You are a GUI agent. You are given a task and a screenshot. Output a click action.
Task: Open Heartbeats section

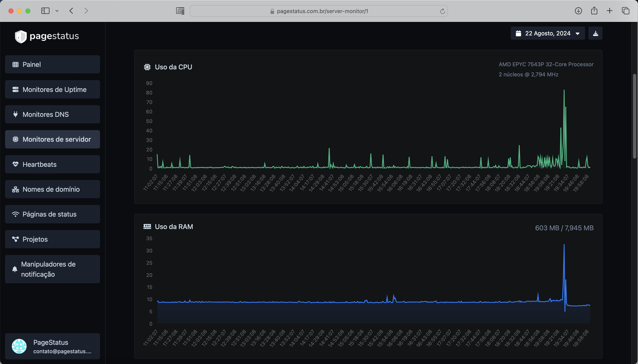coord(53,164)
